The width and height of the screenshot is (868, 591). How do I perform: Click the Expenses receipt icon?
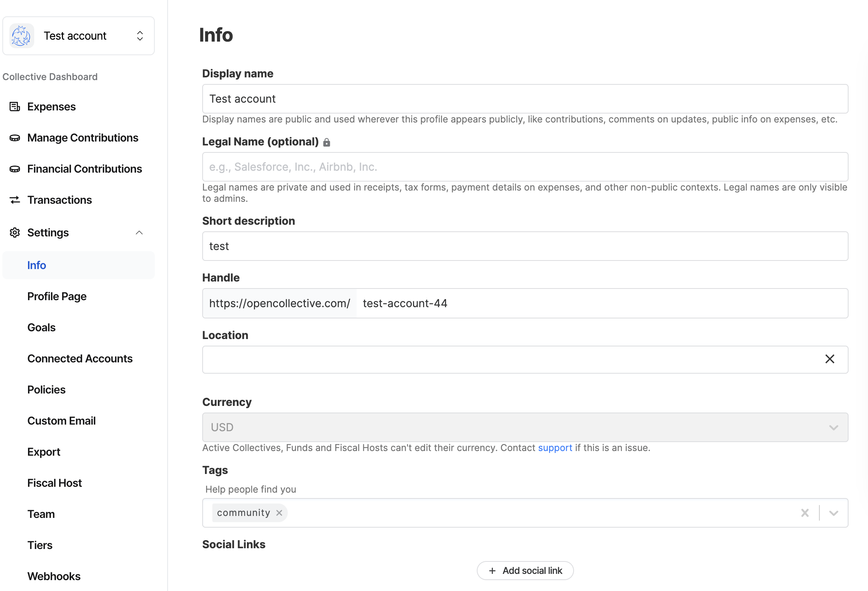coord(15,107)
